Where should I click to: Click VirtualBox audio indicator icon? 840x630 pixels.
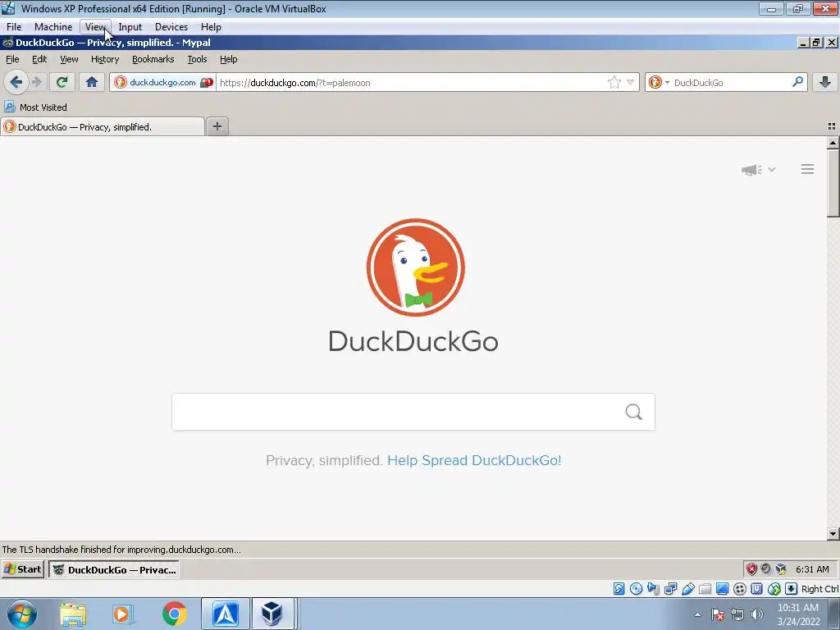[x=653, y=589]
